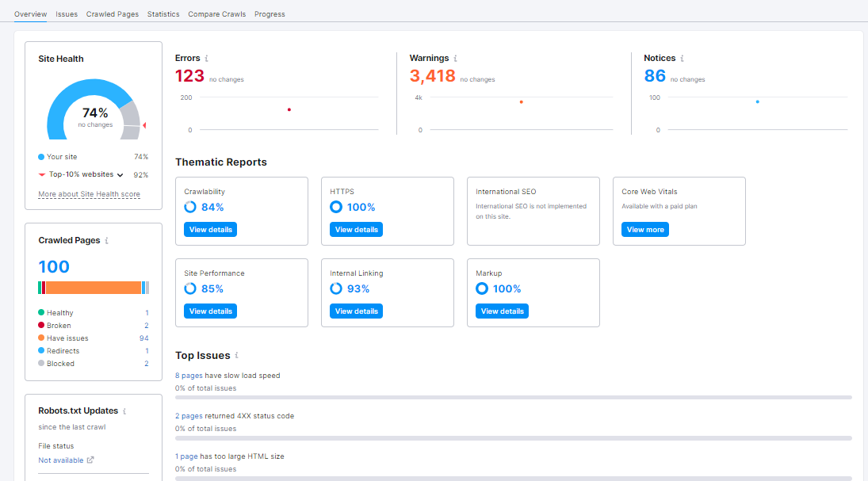Viewport: 868px width, 481px height.
Task: Click View more under Core Web Vitals
Action: coord(644,230)
